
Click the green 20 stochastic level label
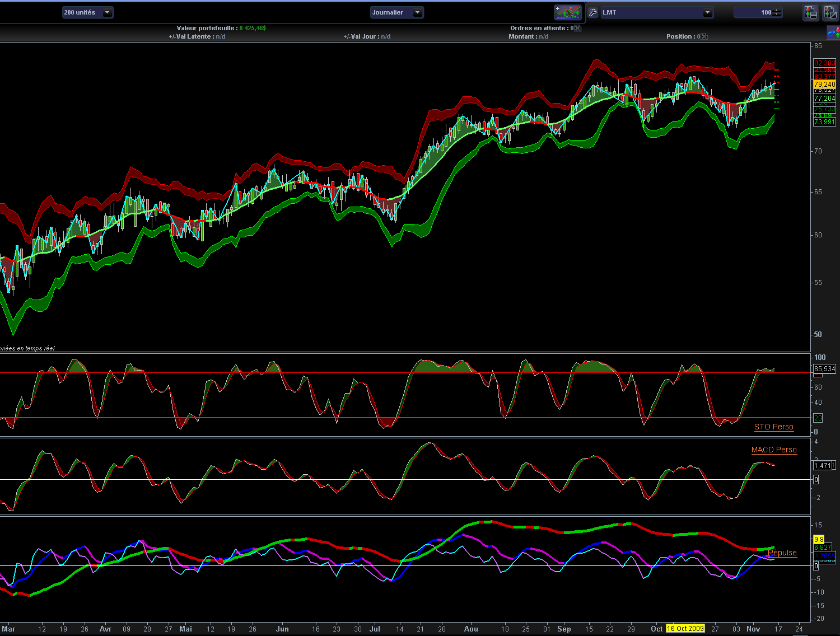pos(818,418)
